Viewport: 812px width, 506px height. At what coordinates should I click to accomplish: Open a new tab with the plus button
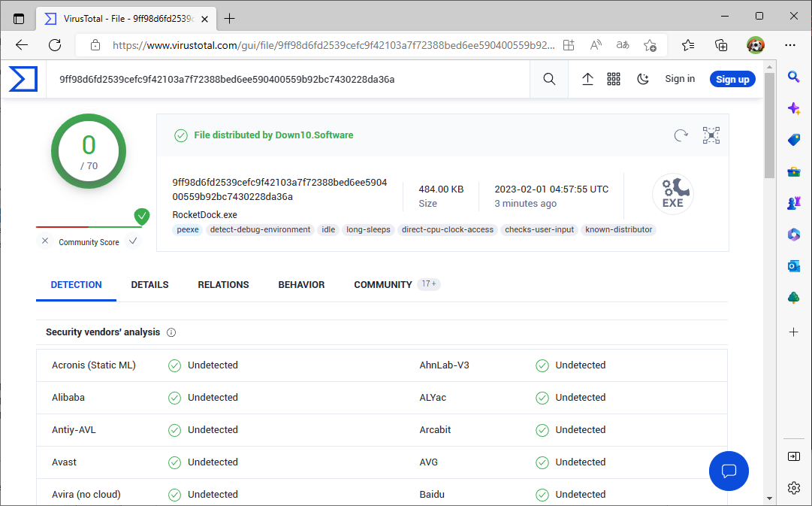[229, 19]
